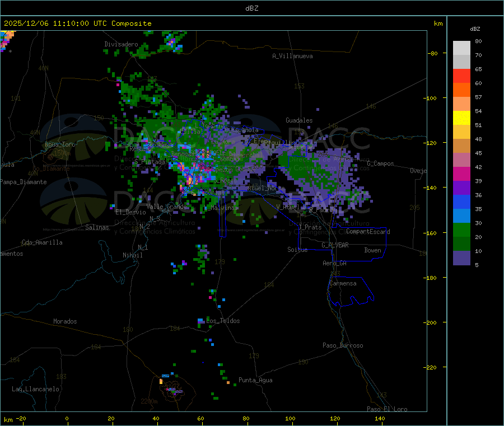Click the 'Salinas' label
This screenshot has width=504, height=426.
tap(97, 227)
